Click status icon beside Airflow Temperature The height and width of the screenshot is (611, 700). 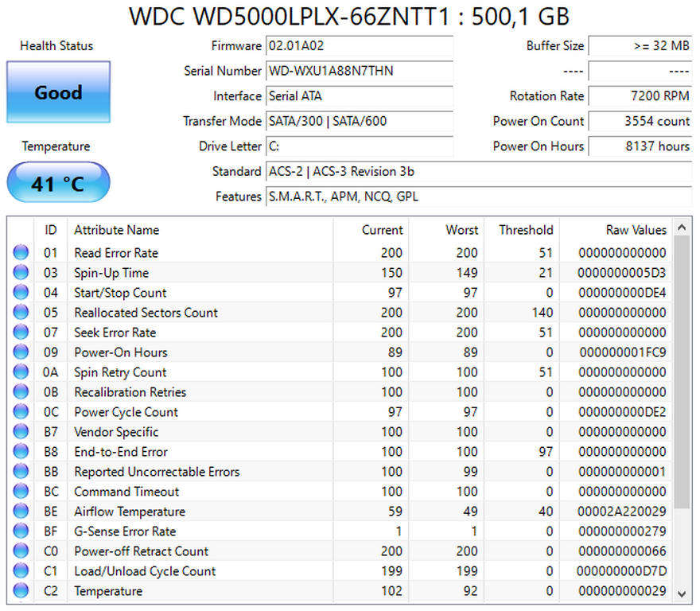click(21, 512)
